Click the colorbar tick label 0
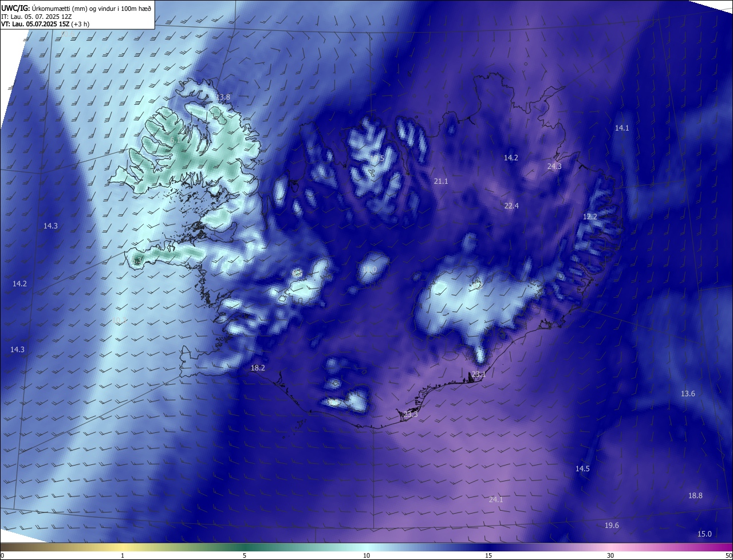 click(x=2, y=556)
